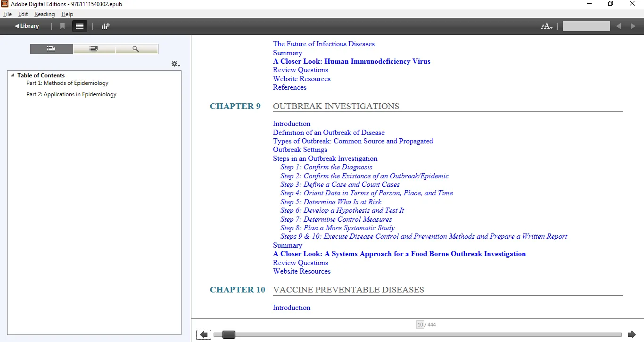This screenshot has width=644, height=342.
Task: Open A Closer Look: Human Immunodeficiency Virus
Action: point(352,61)
